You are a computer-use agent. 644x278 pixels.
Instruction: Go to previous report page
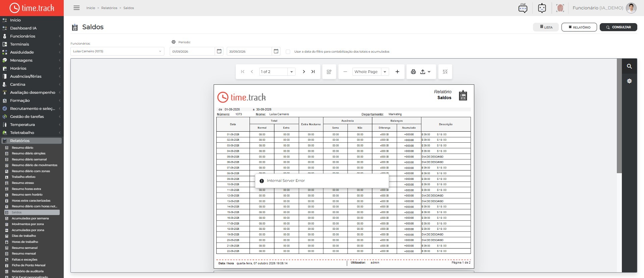[252, 72]
